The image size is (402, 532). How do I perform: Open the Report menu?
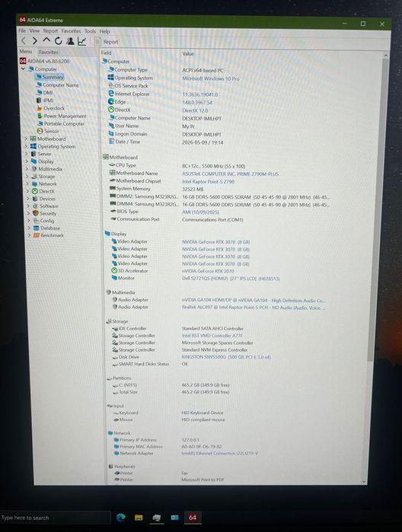pos(50,31)
